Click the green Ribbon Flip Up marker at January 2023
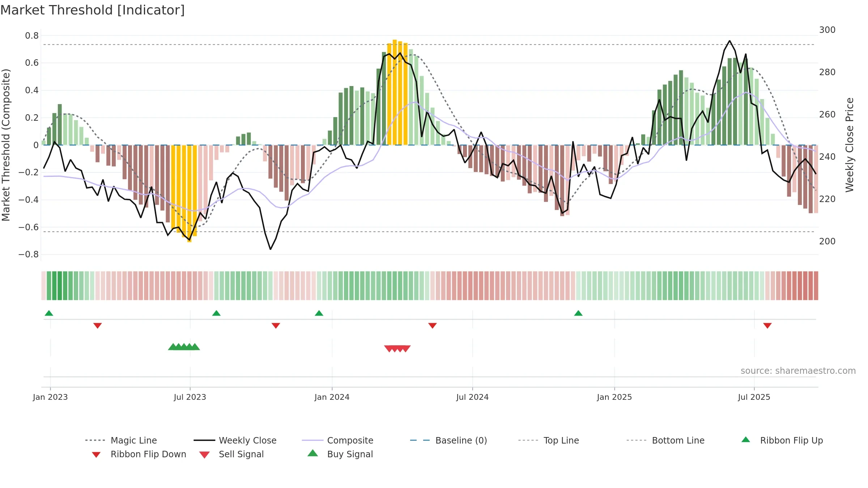The height and width of the screenshot is (488, 868). point(49,313)
